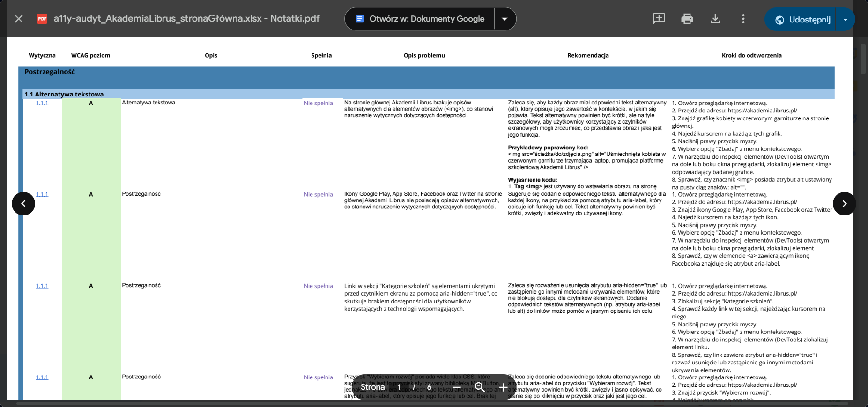The width and height of the screenshot is (868, 407).
Task: Click the 'Opis' column header
Action: (211, 55)
